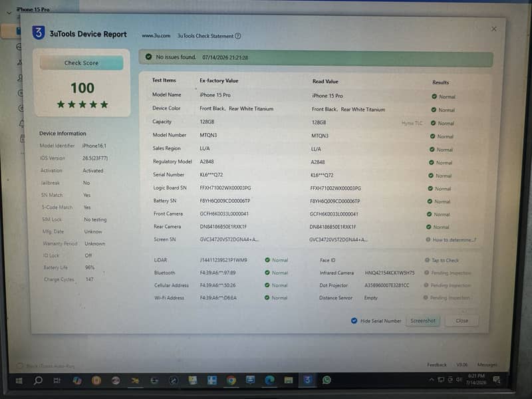Open Windows taskbar search

tap(38, 380)
